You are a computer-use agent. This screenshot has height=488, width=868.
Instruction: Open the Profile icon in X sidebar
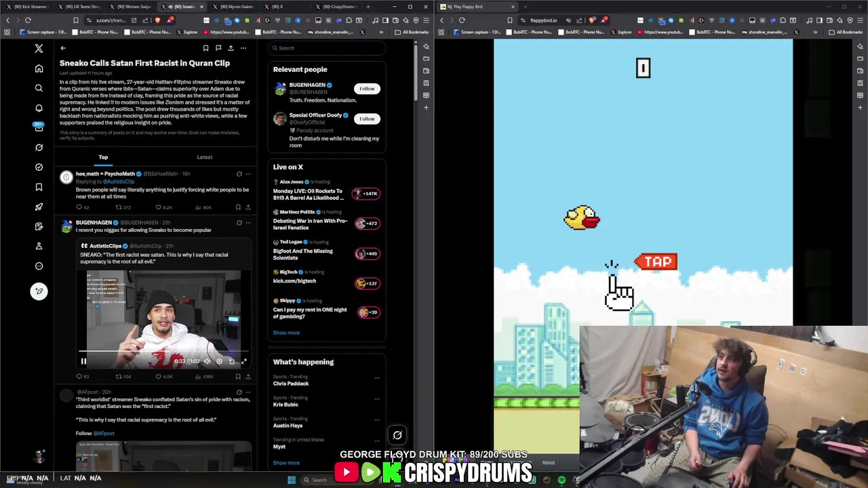click(39, 246)
